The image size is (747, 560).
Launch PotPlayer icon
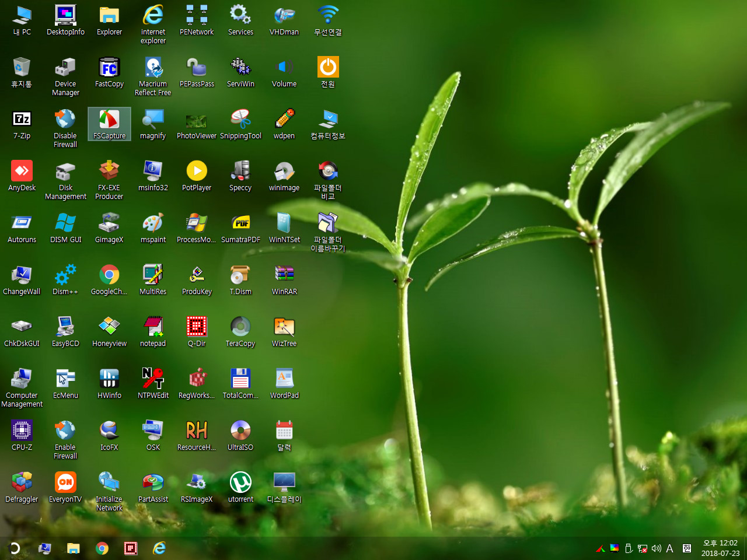click(x=197, y=176)
